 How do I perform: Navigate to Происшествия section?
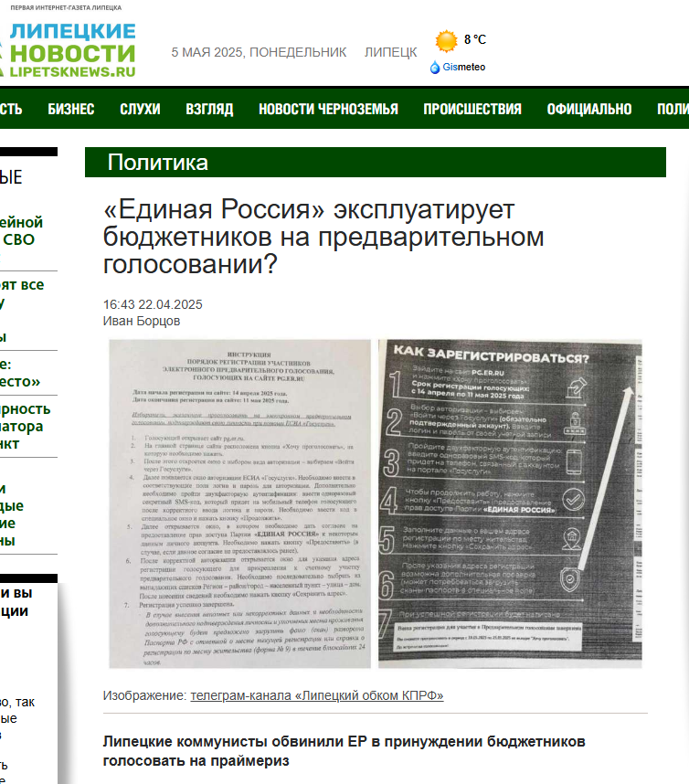coord(472,109)
